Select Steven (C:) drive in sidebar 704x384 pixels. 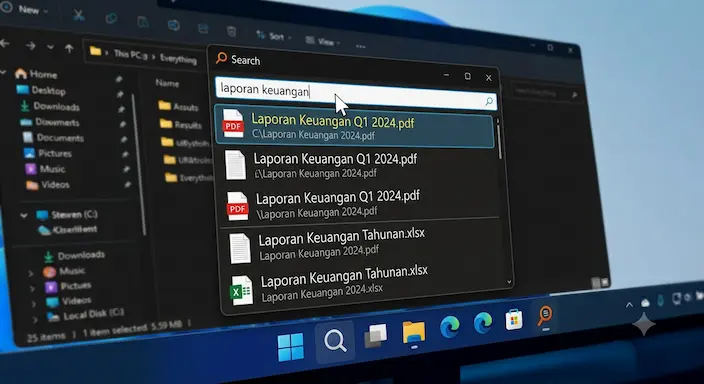pos(67,215)
